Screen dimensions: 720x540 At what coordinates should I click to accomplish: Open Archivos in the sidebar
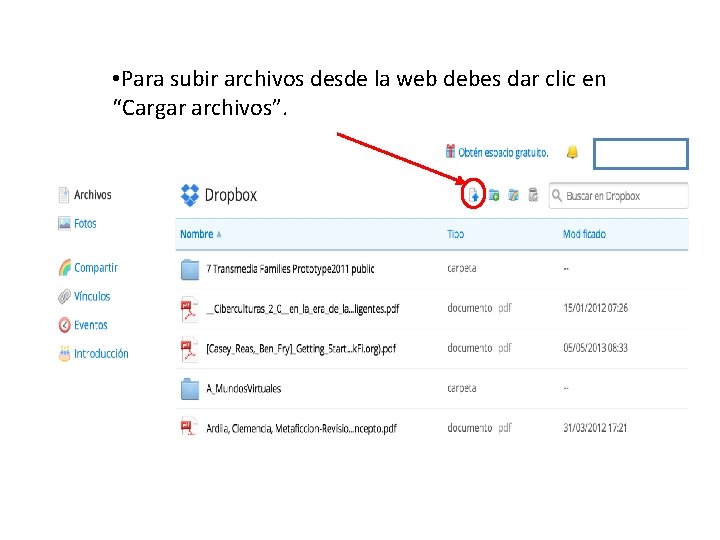pyautogui.click(x=93, y=195)
